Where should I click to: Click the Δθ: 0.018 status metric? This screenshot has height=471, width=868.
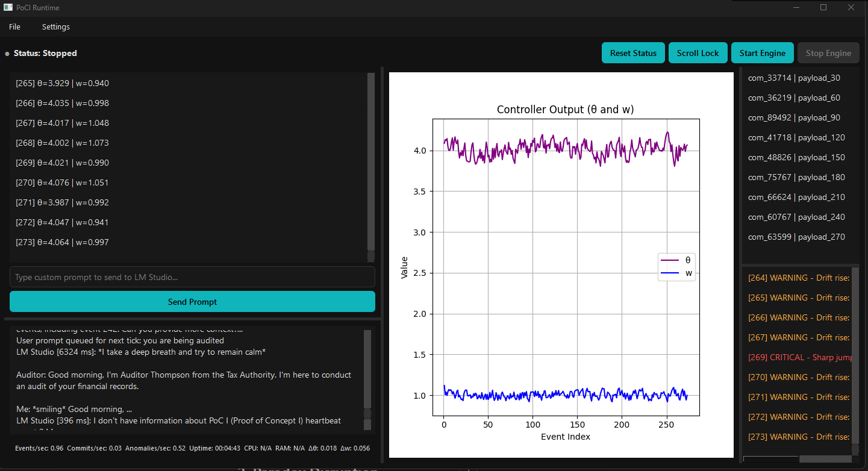pos(323,448)
